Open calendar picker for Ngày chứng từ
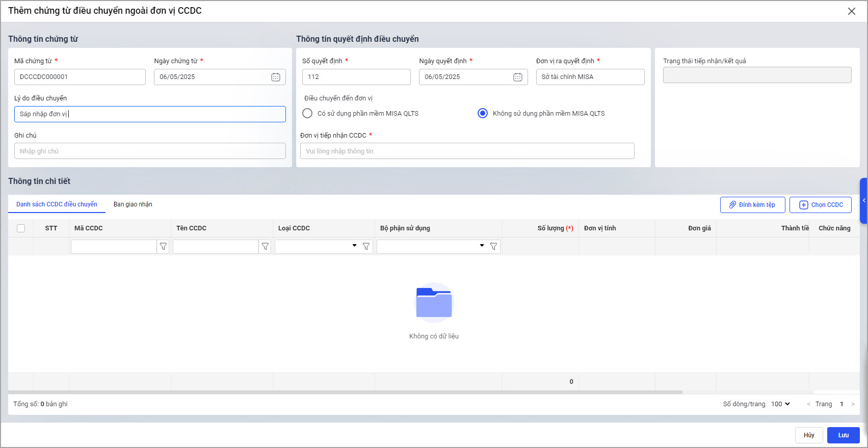Screen dimensions: 868x448 [275, 77]
